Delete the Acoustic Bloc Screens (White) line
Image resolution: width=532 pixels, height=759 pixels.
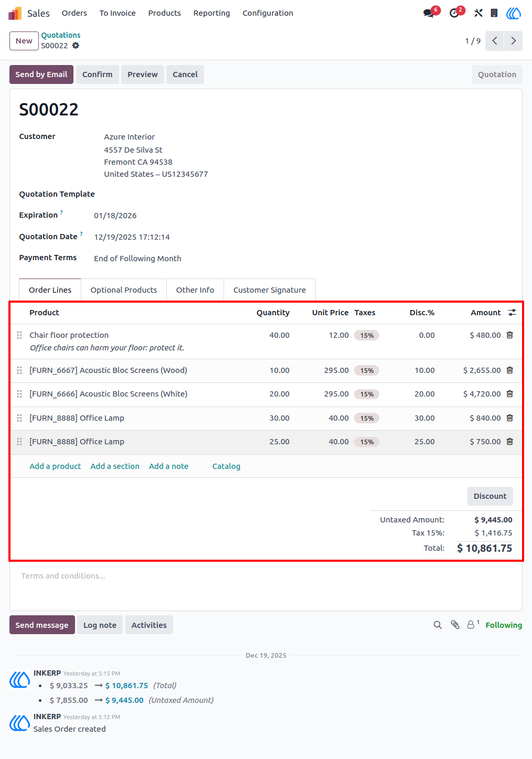[509, 394]
